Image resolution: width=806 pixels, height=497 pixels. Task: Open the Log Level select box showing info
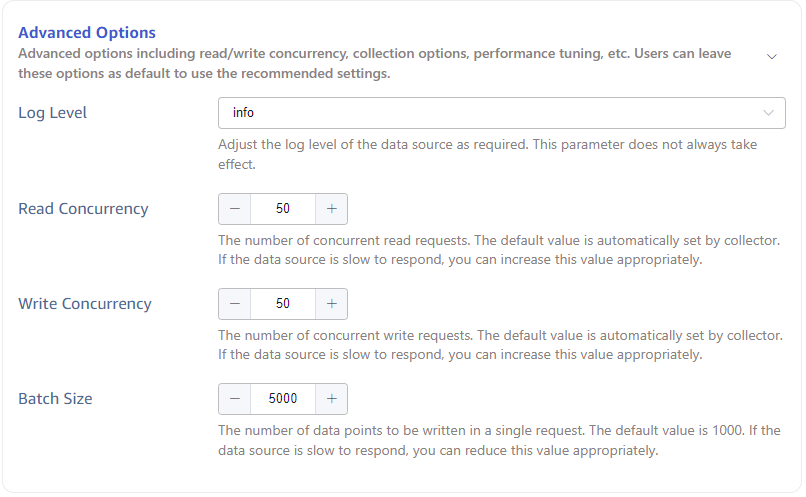(490, 113)
